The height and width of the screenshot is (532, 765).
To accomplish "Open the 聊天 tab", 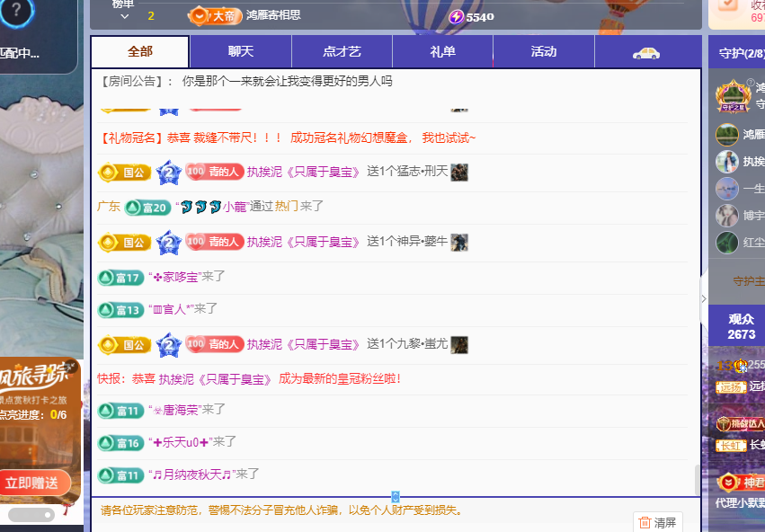I will pos(241,51).
